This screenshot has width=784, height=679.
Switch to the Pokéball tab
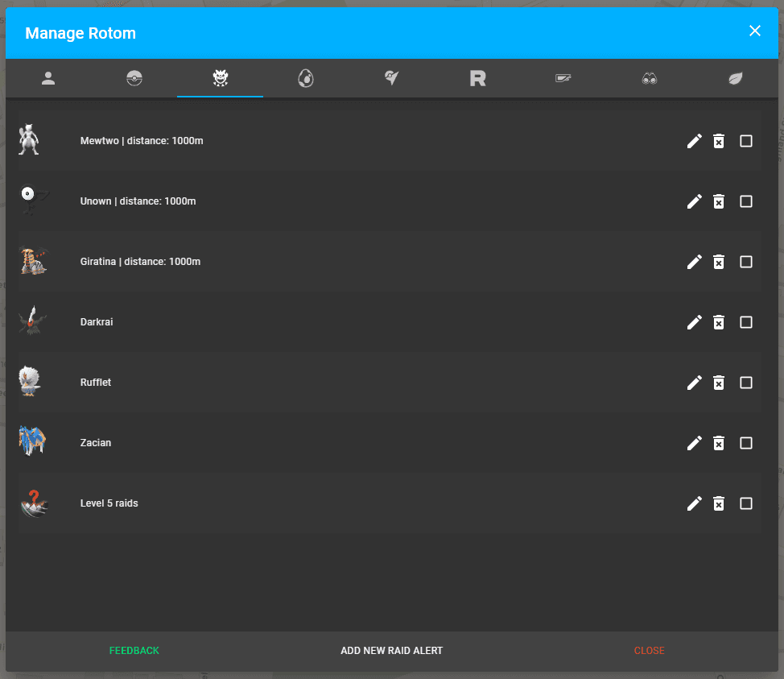click(x=134, y=78)
